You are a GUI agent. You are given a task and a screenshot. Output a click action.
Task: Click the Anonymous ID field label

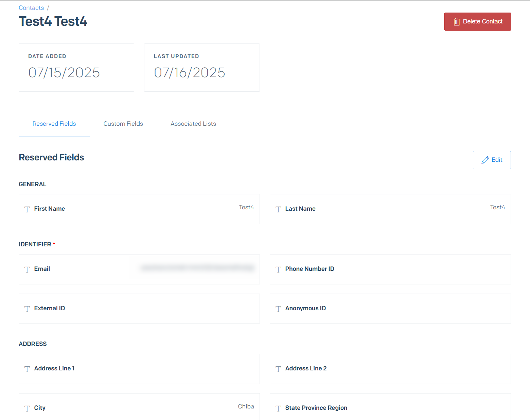point(305,308)
